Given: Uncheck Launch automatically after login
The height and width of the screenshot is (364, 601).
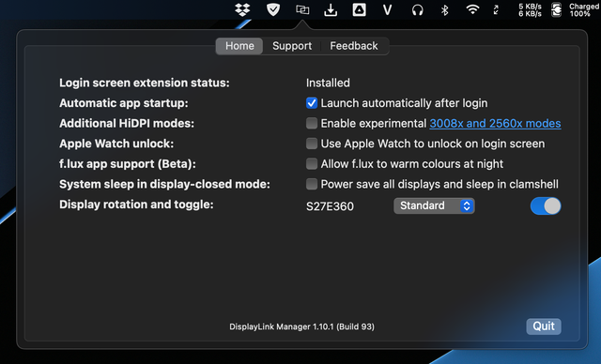Looking at the screenshot, I should tap(312, 103).
